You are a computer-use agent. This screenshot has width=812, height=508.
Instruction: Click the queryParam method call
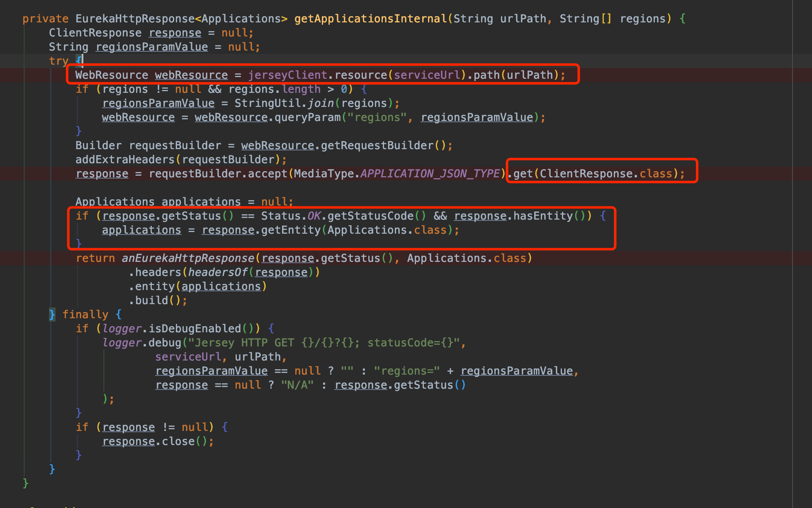pos(307,117)
